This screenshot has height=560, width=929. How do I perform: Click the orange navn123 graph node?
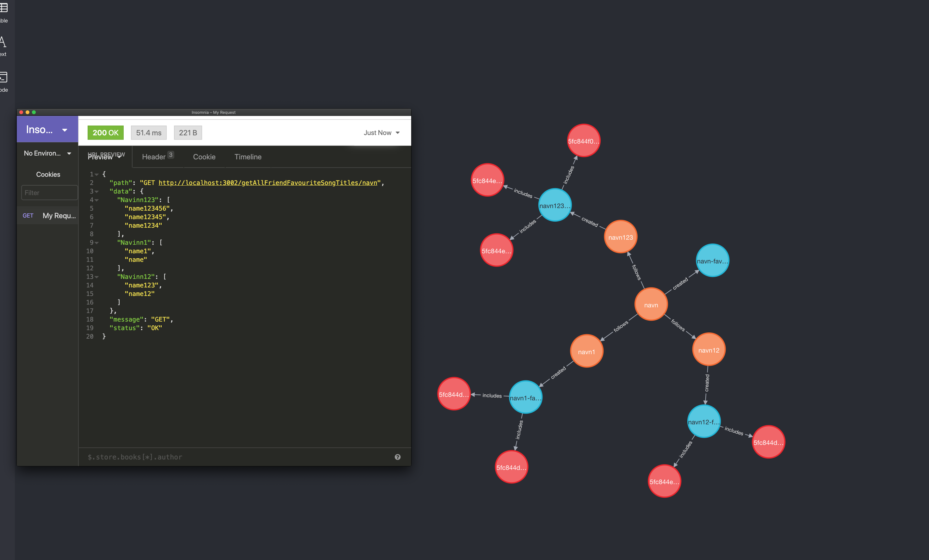pyautogui.click(x=620, y=237)
